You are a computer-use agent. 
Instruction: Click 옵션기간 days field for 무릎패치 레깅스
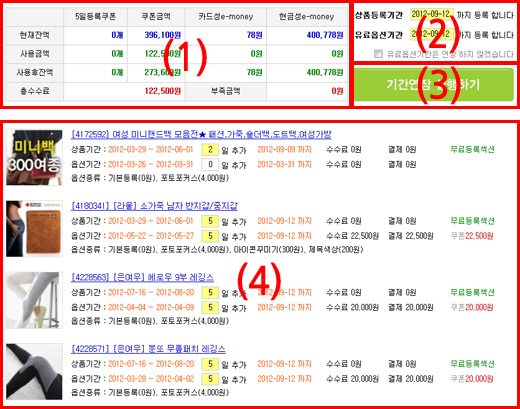[x=210, y=379]
